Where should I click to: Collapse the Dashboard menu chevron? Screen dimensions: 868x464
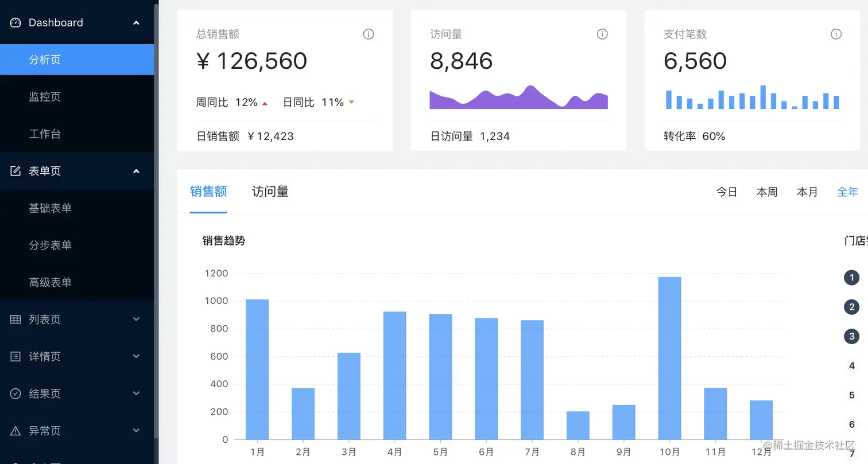(x=136, y=23)
